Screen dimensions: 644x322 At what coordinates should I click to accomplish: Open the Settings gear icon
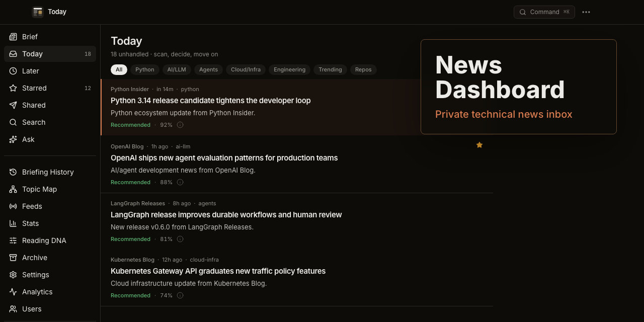pyautogui.click(x=13, y=275)
